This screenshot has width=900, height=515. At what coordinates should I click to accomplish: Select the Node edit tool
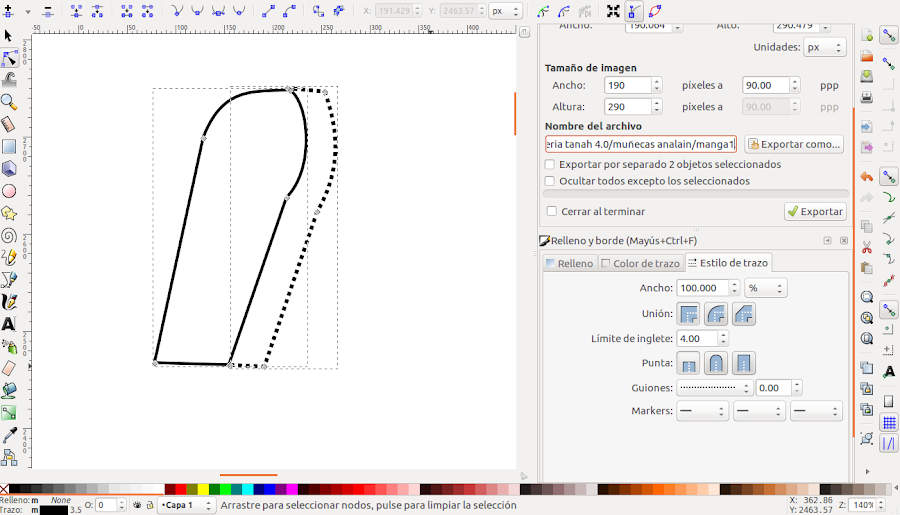9,58
